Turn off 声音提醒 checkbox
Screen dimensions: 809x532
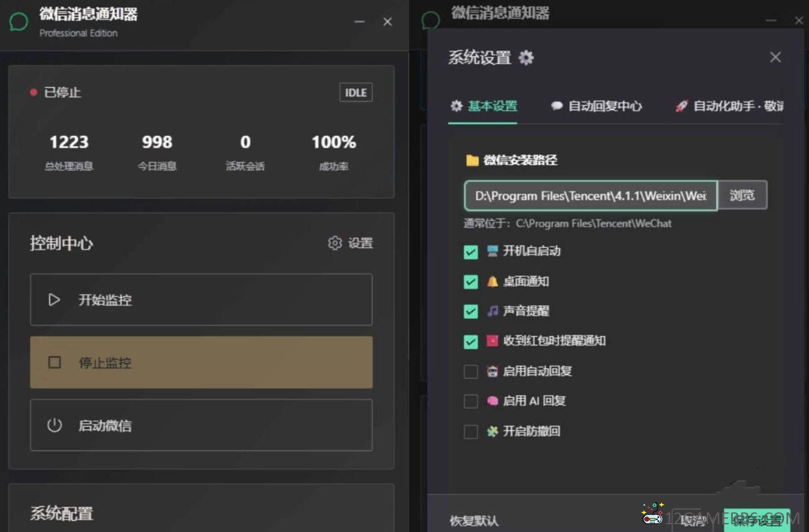[x=470, y=311]
